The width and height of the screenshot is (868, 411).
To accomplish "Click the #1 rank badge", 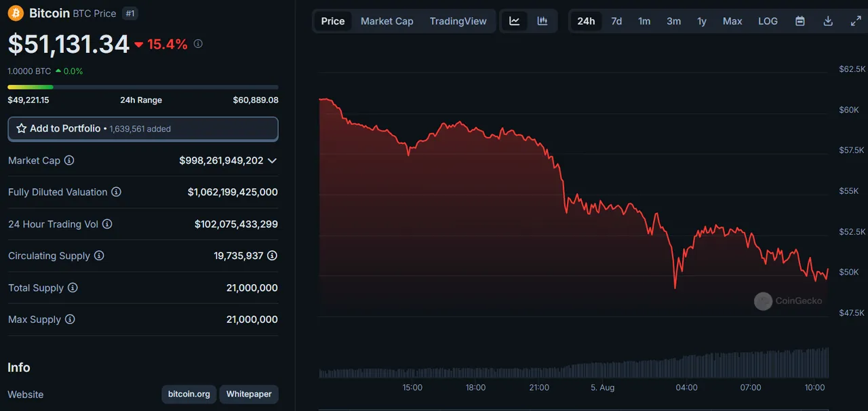I will [x=130, y=14].
